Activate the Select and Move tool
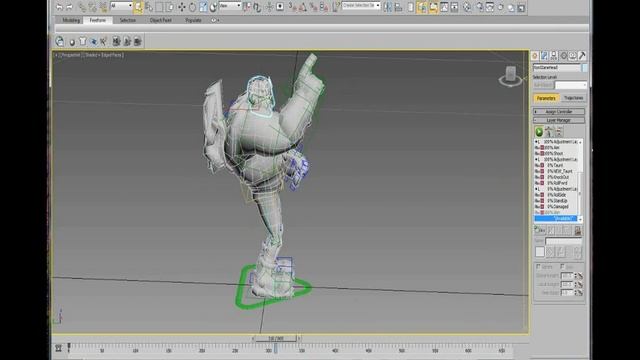640x360 pixels. pos(182,7)
